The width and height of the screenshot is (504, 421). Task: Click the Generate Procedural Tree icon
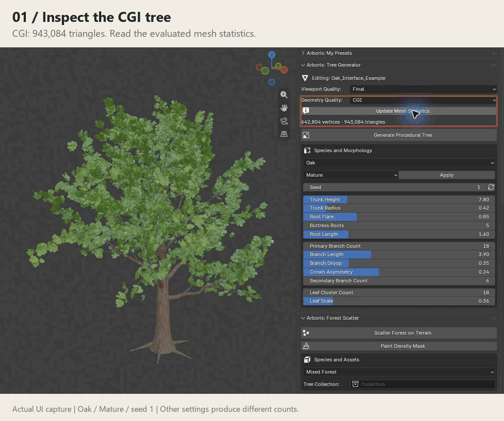pyautogui.click(x=306, y=135)
